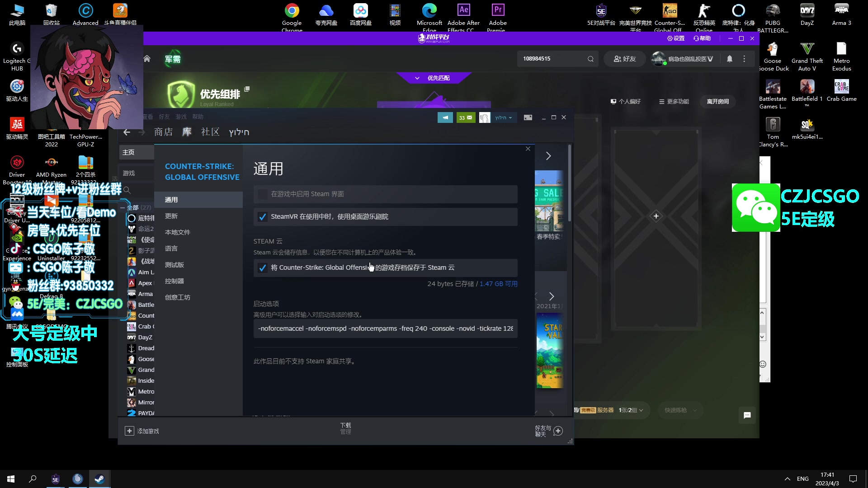Toggle CS:GO Steam Cloud save checkbox
This screenshot has width=868, height=488.
262,268
